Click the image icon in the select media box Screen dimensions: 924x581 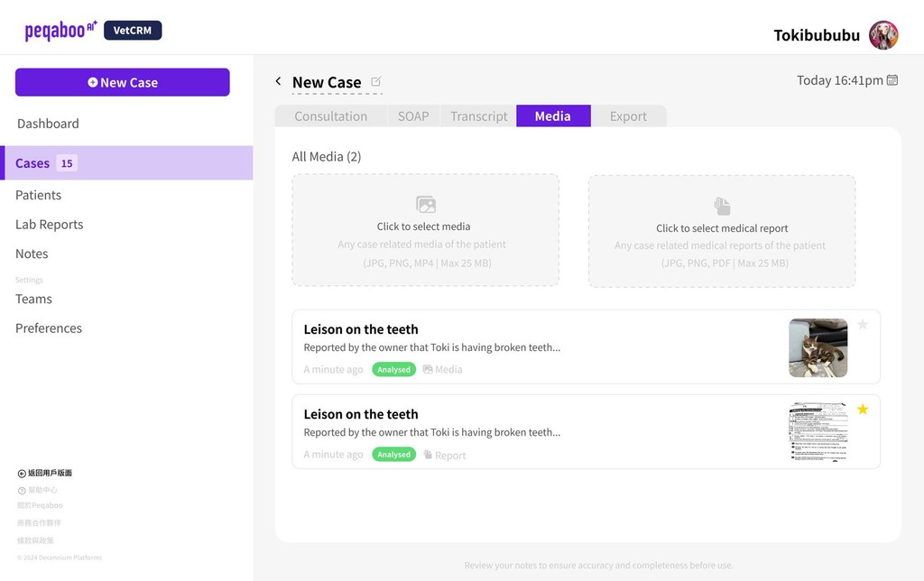tap(426, 205)
